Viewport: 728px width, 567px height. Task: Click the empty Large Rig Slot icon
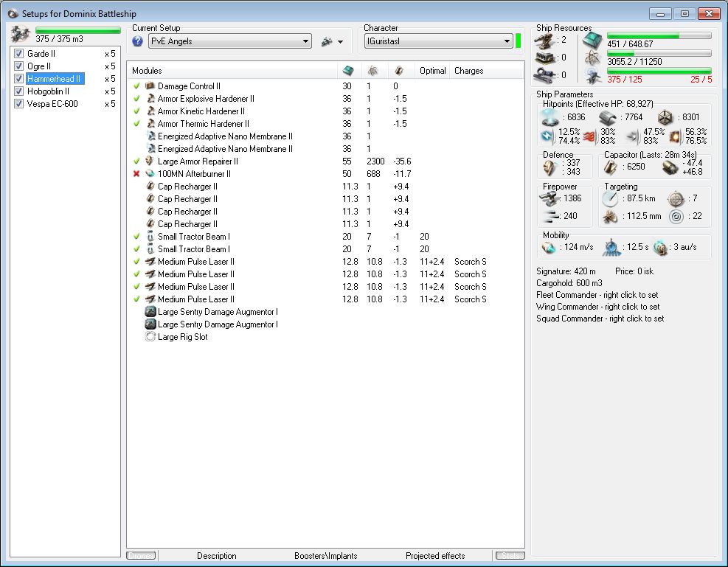pos(150,336)
